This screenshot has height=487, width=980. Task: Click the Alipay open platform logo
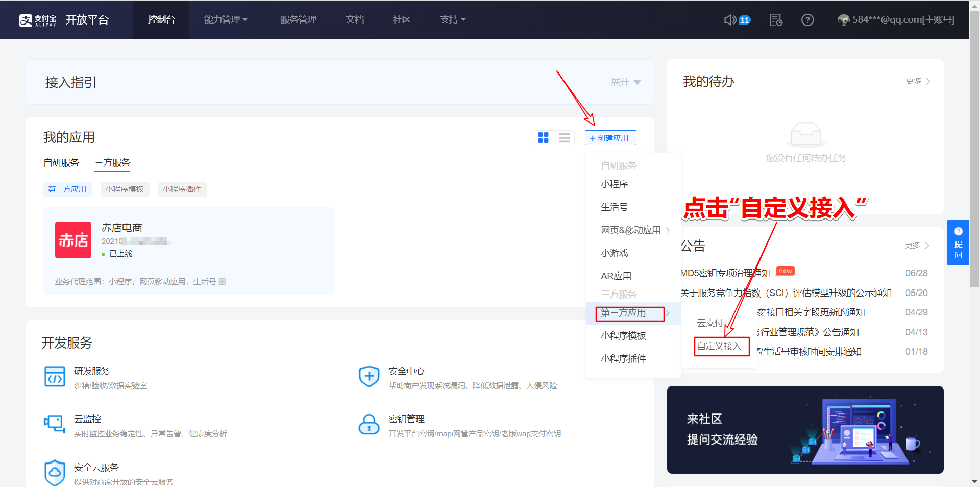(x=64, y=20)
